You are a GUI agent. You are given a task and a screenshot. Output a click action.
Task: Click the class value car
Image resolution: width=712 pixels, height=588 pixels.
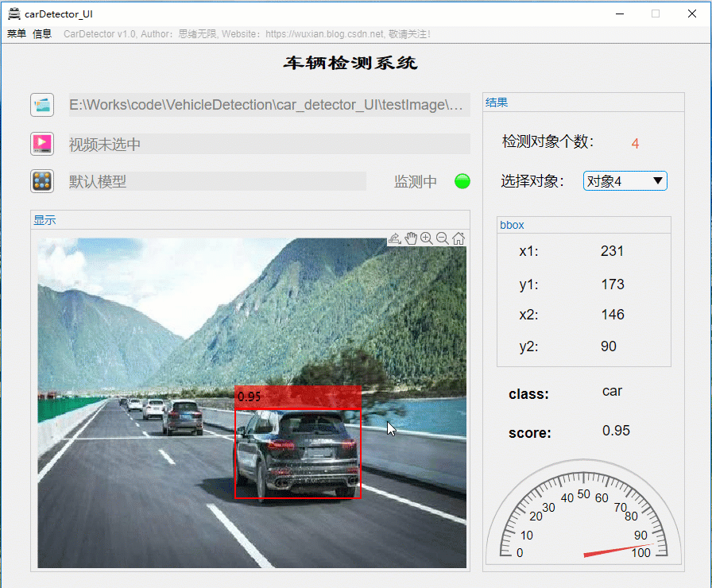point(612,391)
